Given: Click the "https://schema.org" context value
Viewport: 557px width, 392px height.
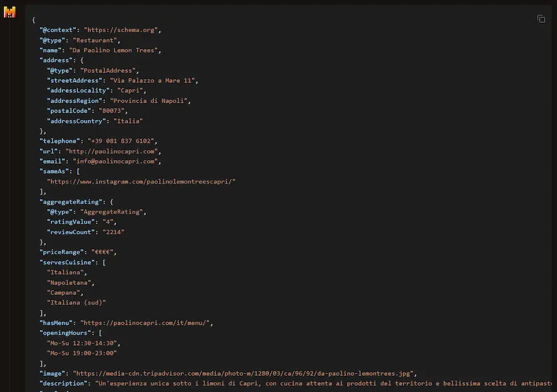Looking at the screenshot, I should point(121,30).
